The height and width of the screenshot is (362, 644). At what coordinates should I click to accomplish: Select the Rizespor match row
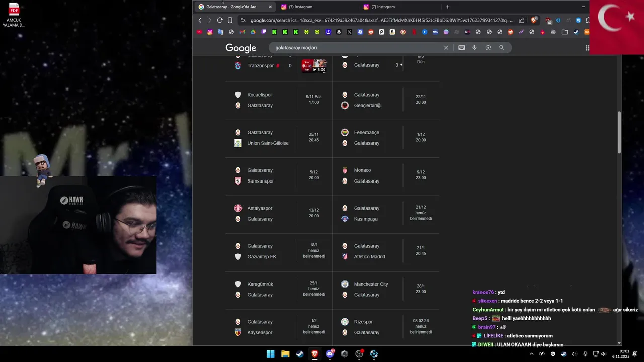pos(386,327)
